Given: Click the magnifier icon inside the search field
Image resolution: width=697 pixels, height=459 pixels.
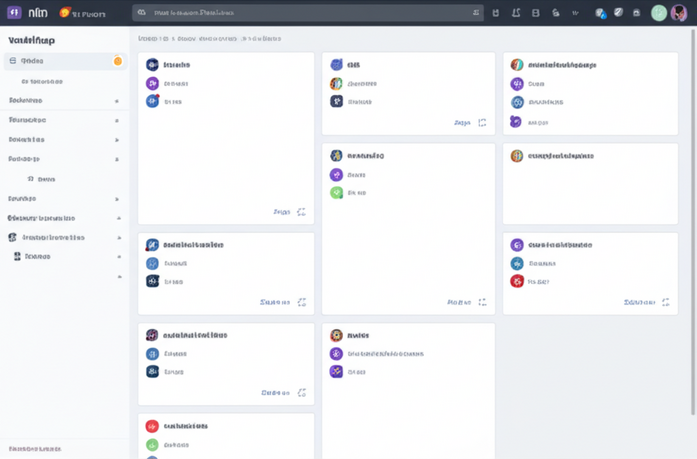Looking at the screenshot, I should (142, 12).
